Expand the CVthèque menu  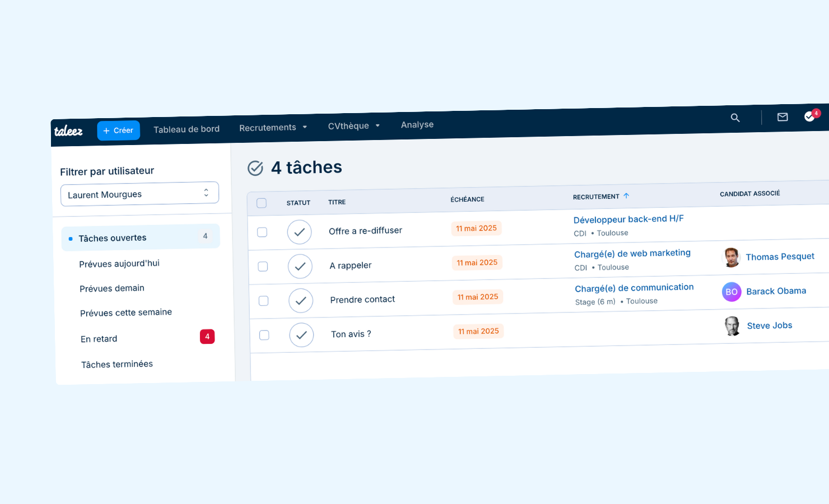point(354,126)
